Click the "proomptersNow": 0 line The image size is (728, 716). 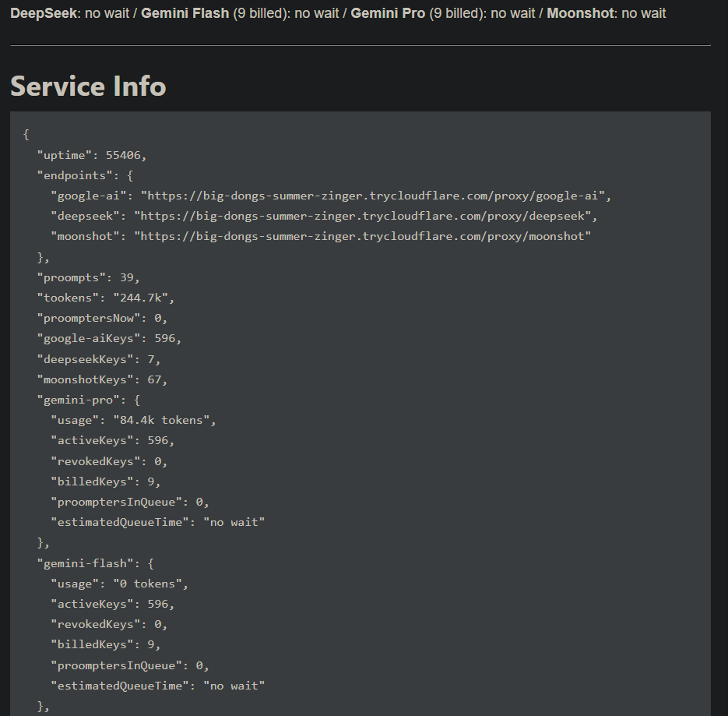[102, 319]
